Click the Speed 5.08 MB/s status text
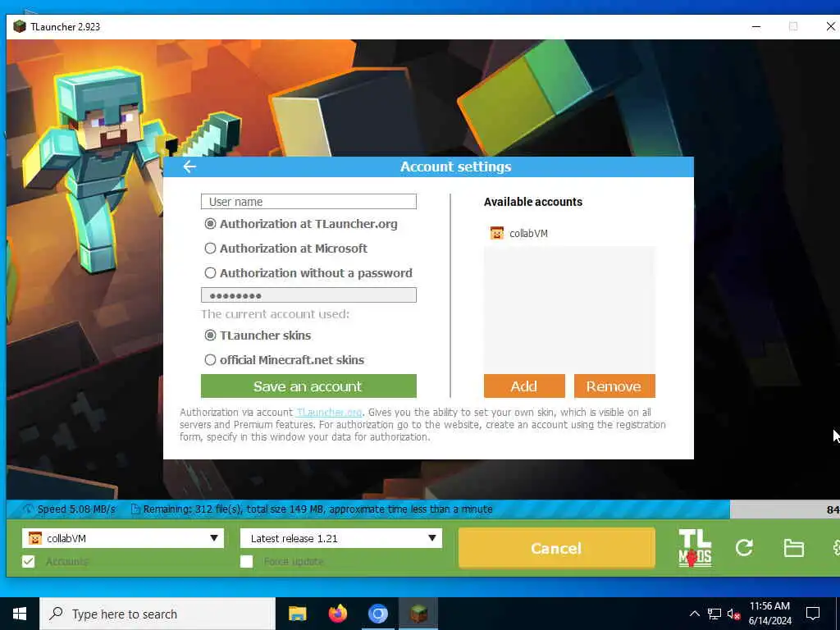Image resolution: width=840 pixels, height=630 pixels. click(x=76, y=509)
